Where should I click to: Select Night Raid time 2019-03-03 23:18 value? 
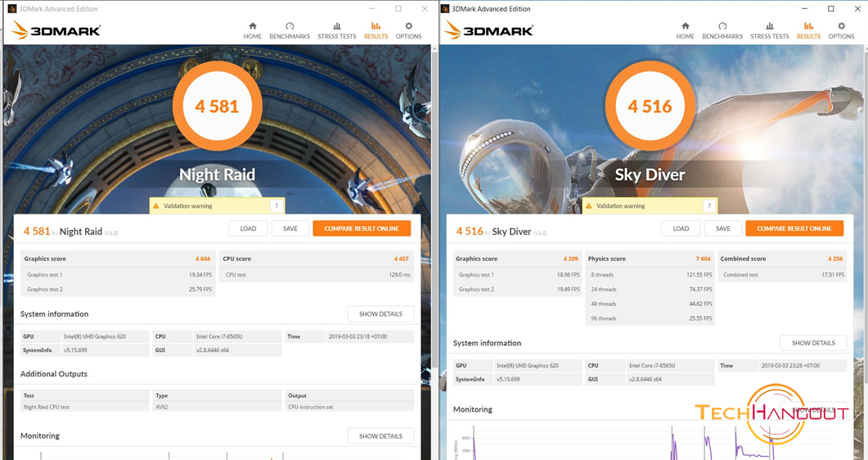point(370,336)
